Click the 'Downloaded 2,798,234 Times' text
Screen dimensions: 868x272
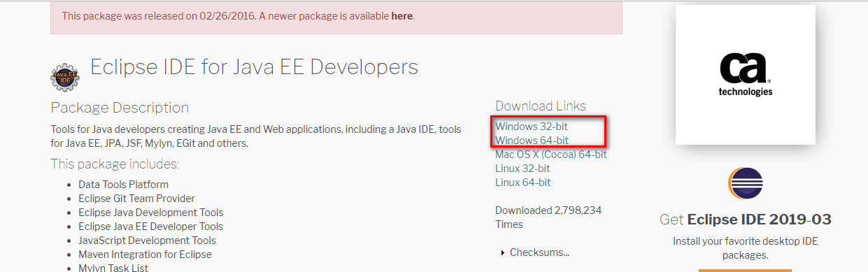[548, 217]
